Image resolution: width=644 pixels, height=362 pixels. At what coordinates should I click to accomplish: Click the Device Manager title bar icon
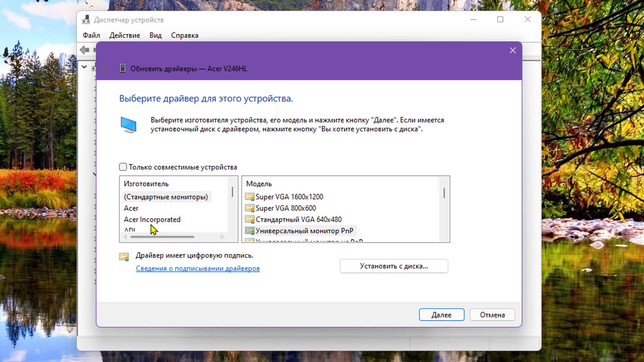[x=86, y=20]
